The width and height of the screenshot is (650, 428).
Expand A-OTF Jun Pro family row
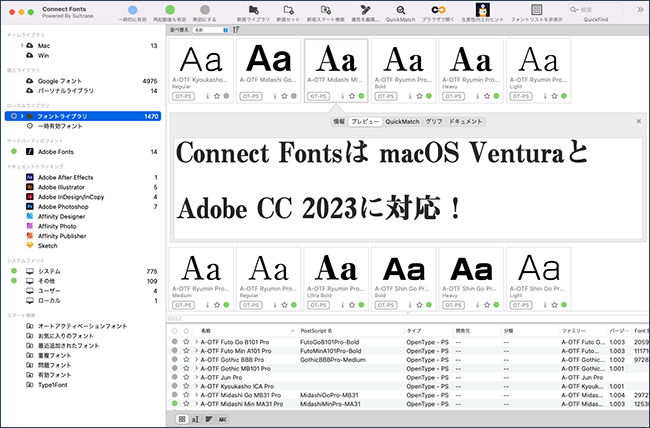pos(196,377)
